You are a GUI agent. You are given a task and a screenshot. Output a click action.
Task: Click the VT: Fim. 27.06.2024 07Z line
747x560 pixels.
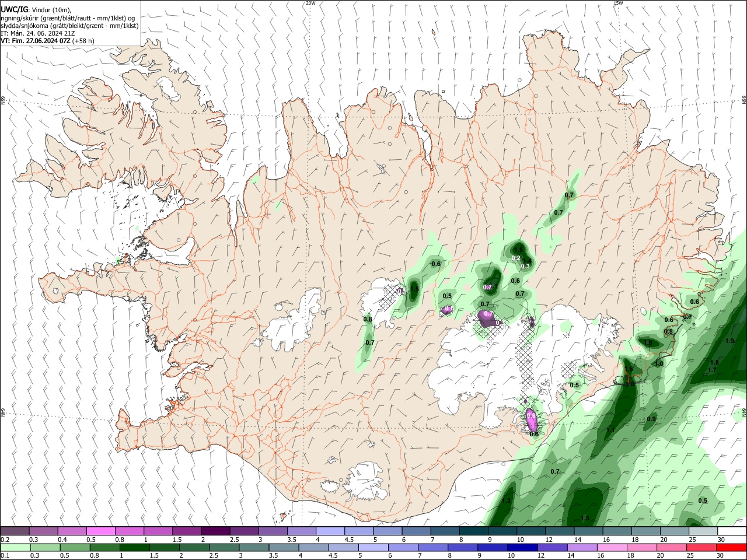click(x=47, y=41)
